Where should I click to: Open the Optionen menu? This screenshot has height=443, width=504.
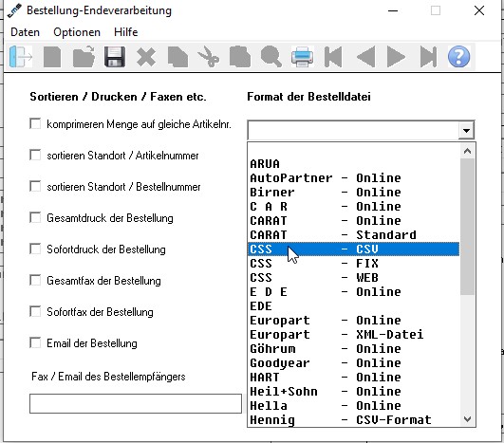(77, 32)
